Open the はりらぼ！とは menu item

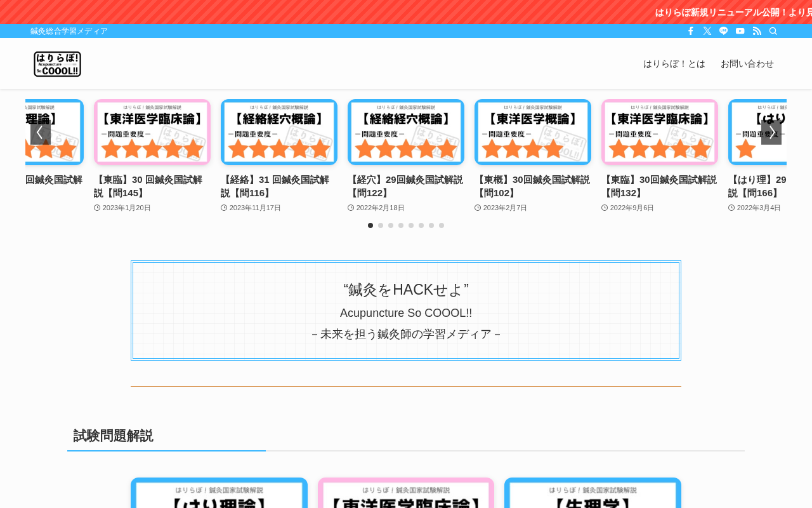(674, 63)
